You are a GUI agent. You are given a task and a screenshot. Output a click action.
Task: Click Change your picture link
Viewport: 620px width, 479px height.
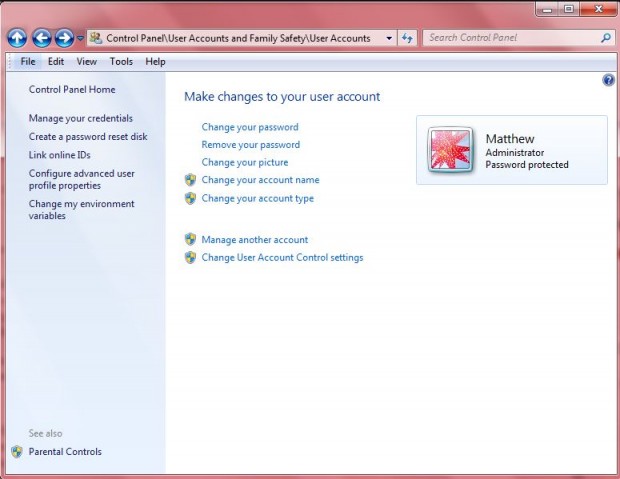[x=245, y=162]
